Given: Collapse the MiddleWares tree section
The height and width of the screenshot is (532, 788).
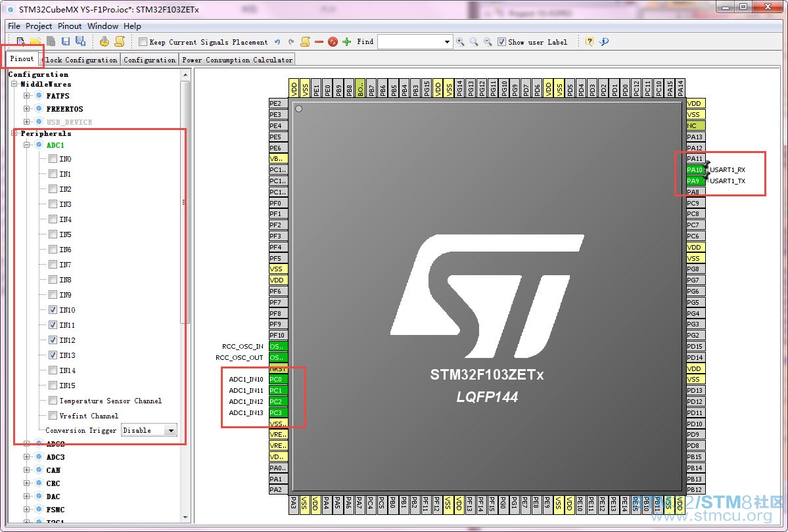Looking at the screenshot, I should (x=14, y=84).
